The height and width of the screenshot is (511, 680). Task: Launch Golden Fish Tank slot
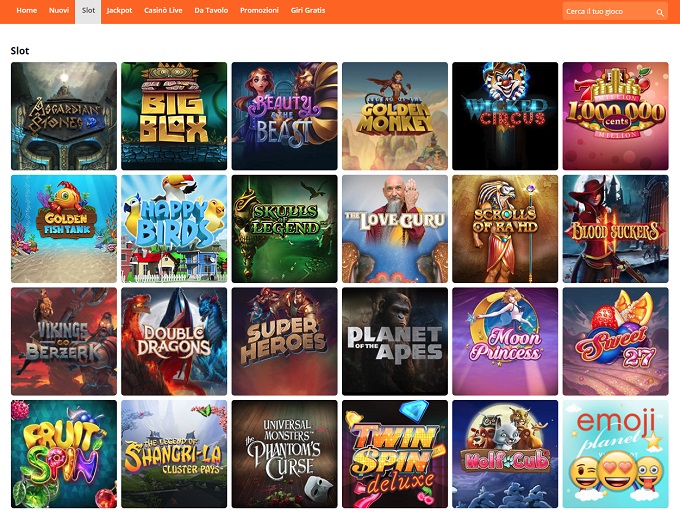click(x=64, y=229)
